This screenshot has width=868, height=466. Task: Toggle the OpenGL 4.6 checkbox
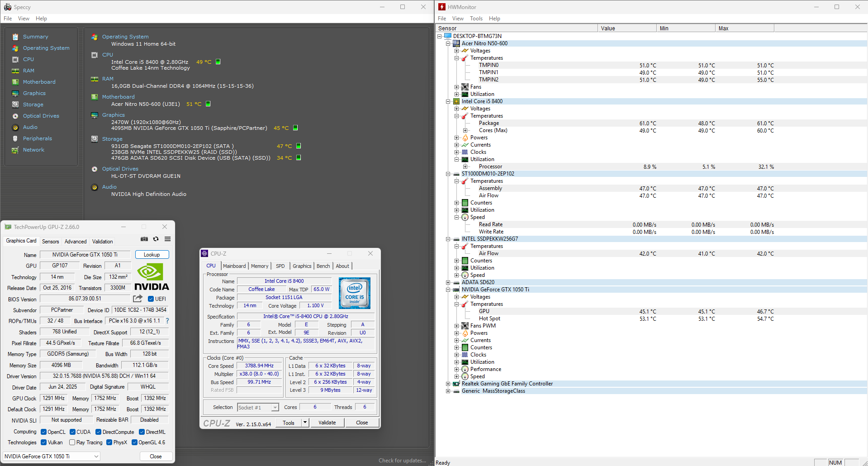click(134, 442)
